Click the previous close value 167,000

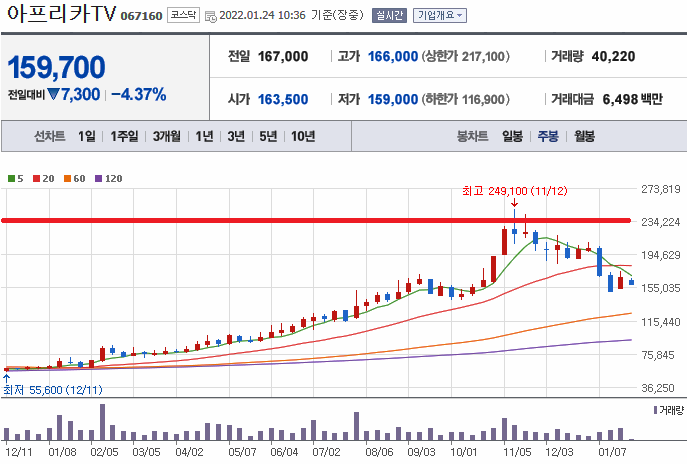283,57
